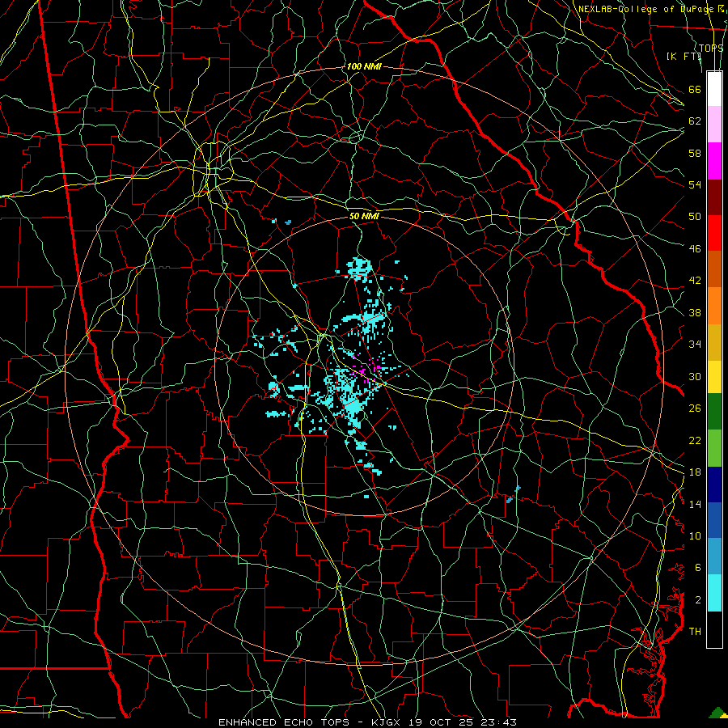
Task: Click the "58" legend value
Action: tap(695, 153)
